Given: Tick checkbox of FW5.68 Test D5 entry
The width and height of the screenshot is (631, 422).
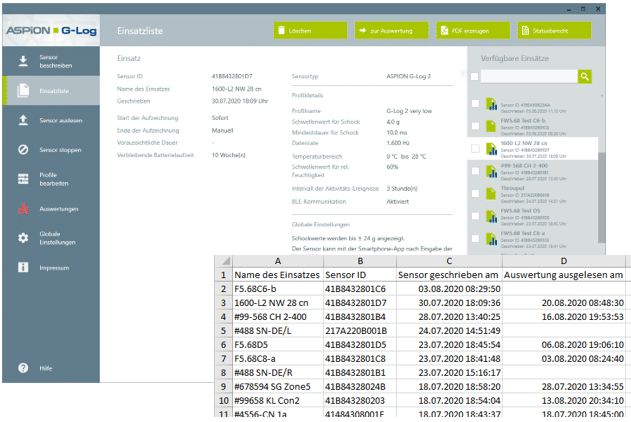Looking at the screenshot, I should [475, 216].
